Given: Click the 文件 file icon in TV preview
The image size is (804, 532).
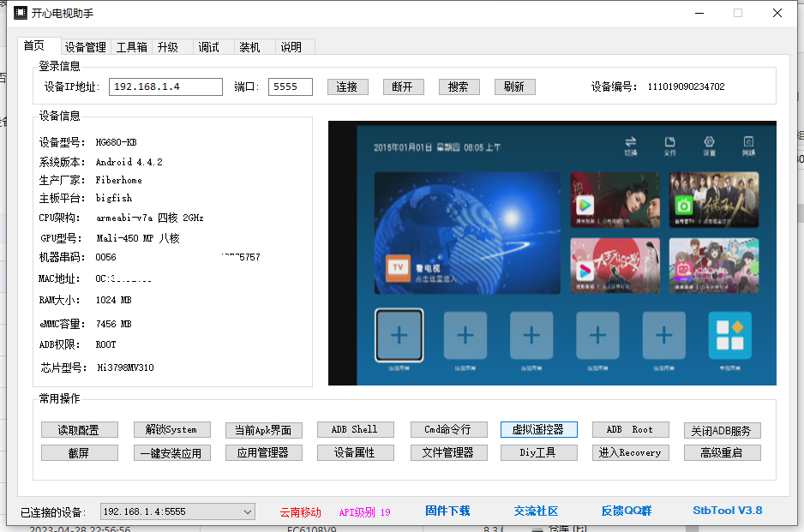Looking at the screenshot, I should pos(669,146).
